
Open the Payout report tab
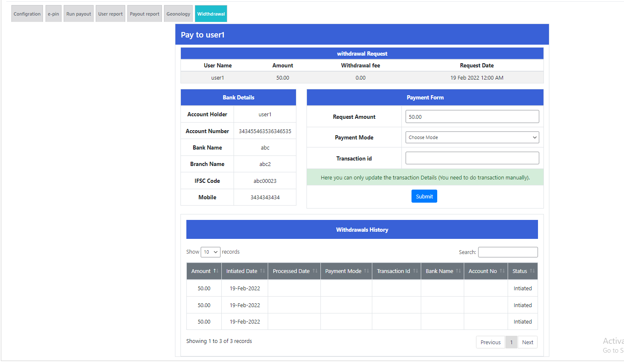point(144,14)
